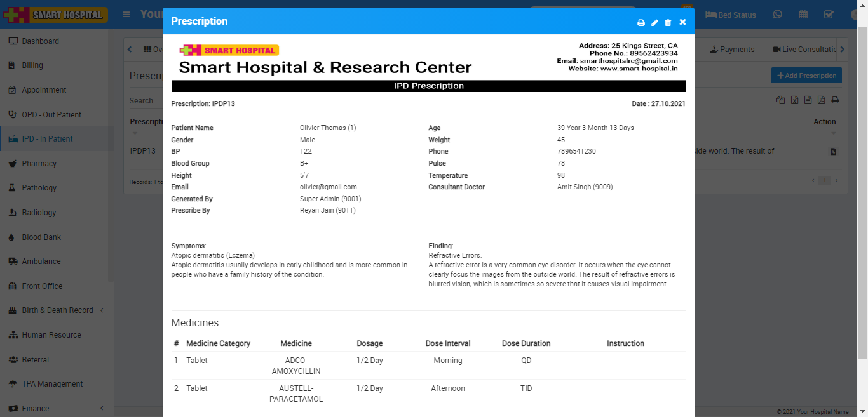The width and height of the screenshot is (868, 417).
Task: Export prescription list to PDF
Action: [821, 100]
